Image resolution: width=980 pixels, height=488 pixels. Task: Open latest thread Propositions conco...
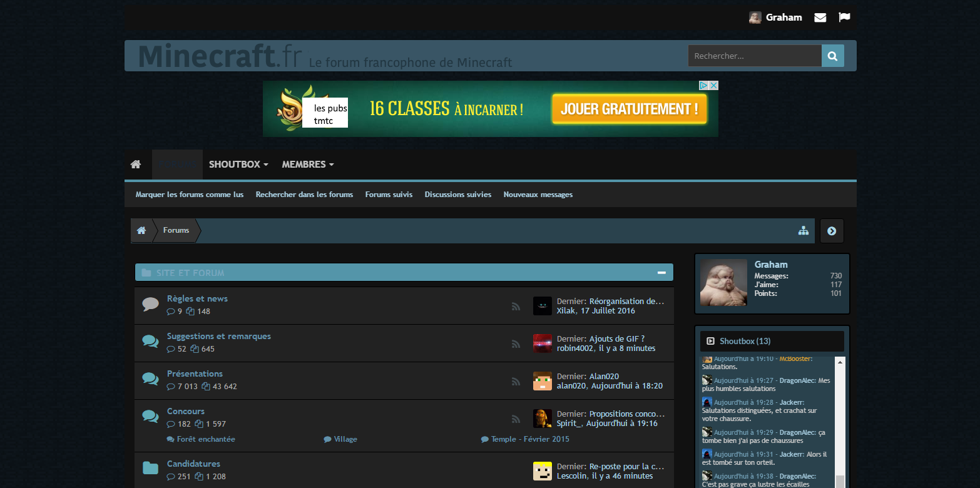(x=627, y=414)
